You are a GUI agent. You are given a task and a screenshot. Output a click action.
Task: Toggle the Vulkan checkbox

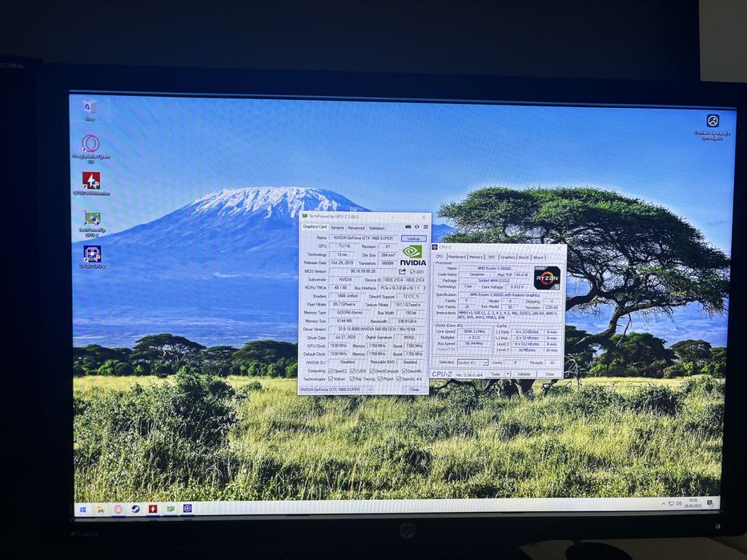[x=331, y=379]
